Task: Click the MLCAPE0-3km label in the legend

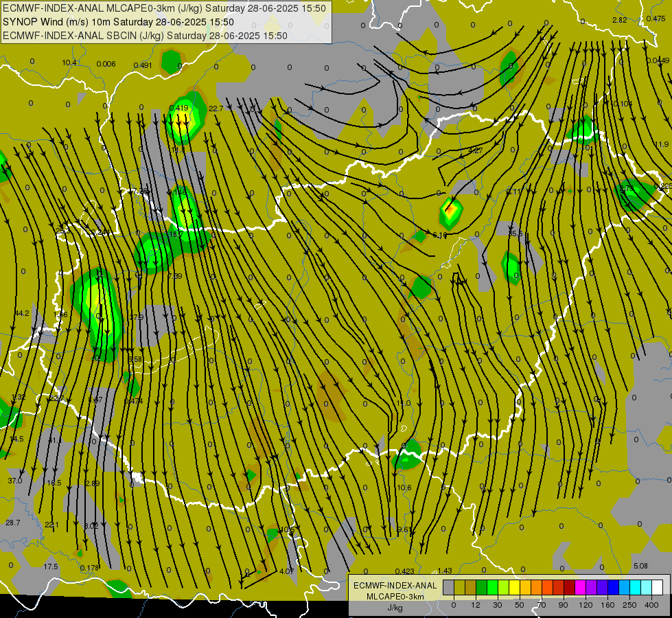Action: click(395, 597)
